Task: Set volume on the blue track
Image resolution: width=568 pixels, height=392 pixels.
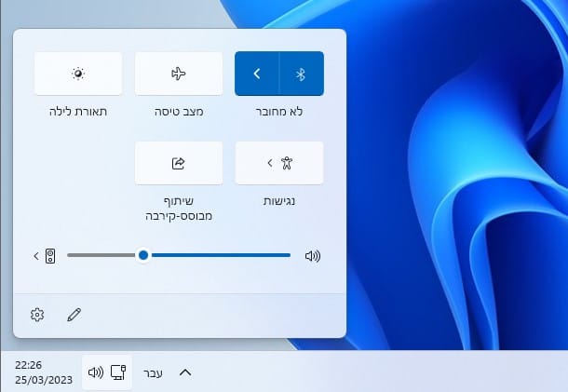Action: [x=221, y=255]
